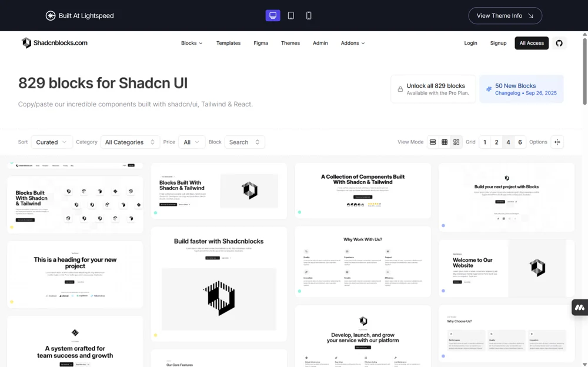
Task: Open the Blocks Built With Shadcn icons grid thumbnail
Action: tap(75, 205)
